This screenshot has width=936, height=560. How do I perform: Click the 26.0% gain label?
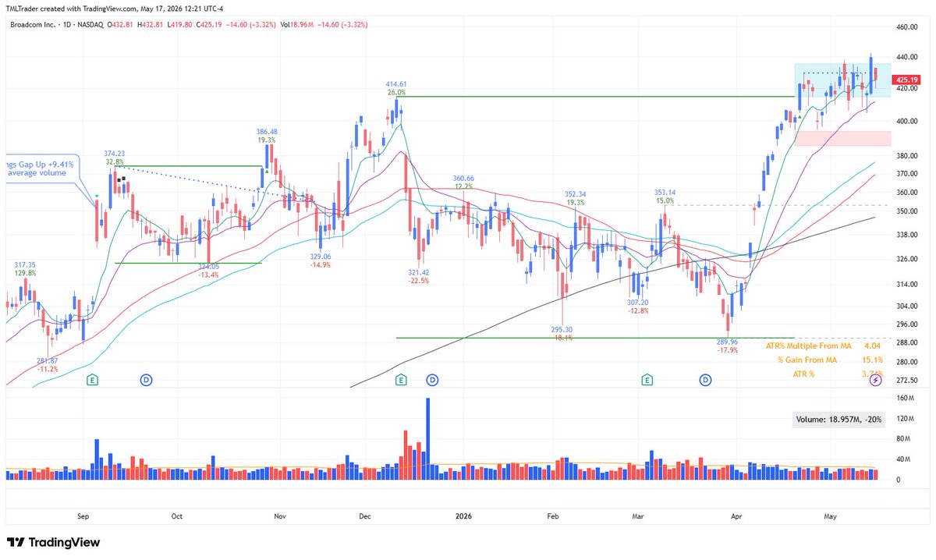(396, 92)
